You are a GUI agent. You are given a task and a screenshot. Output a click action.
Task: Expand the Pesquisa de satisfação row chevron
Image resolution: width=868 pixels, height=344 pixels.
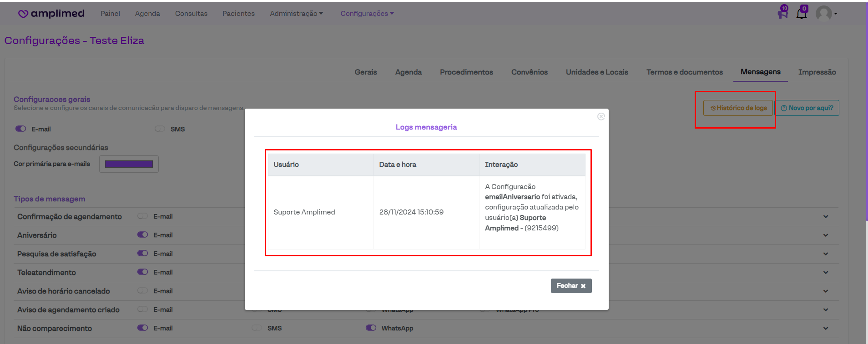pos(825,254)
